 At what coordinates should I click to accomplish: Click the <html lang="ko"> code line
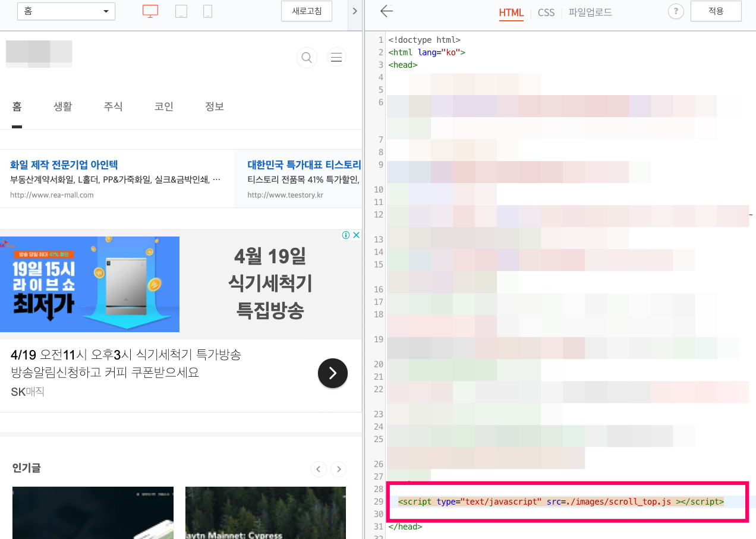(x=427, y=52)
